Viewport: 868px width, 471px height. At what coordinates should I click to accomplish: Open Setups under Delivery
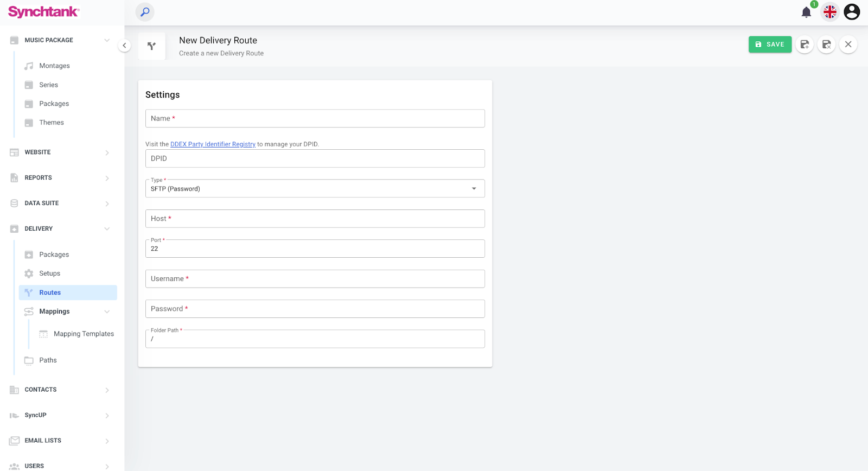pyautogui.click(x=49, y=273)
